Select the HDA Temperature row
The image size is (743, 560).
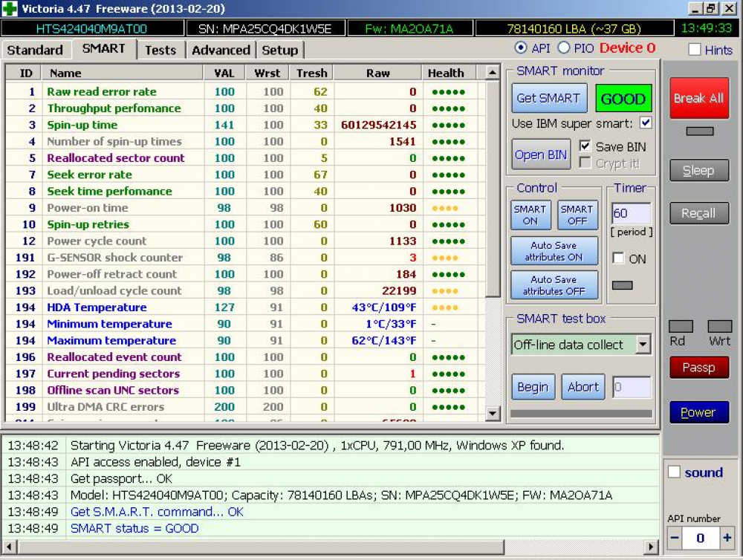coord(245,307)
